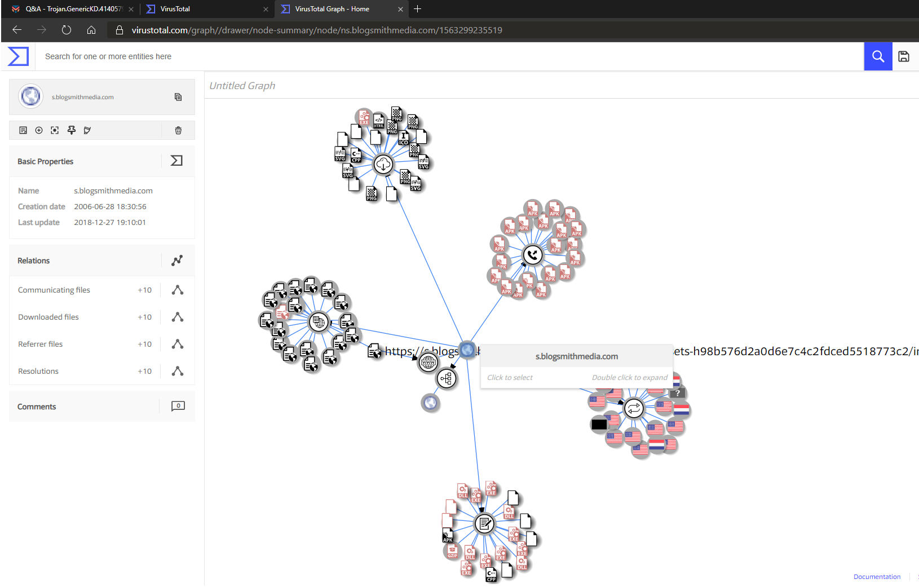The height and width of the screenshot is (588, 919).
Task: Click the Name value s.blogsmithmedia.com
Action: [x=113, y=191]
